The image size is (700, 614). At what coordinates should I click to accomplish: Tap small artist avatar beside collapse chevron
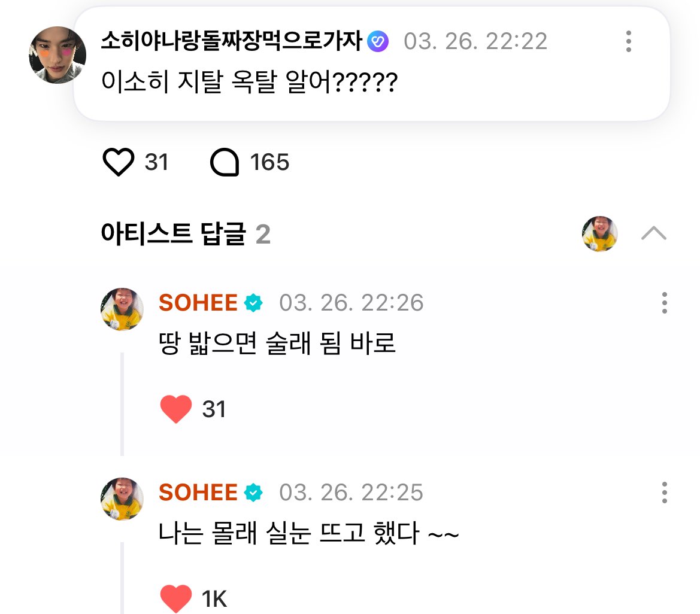(600, 234)
